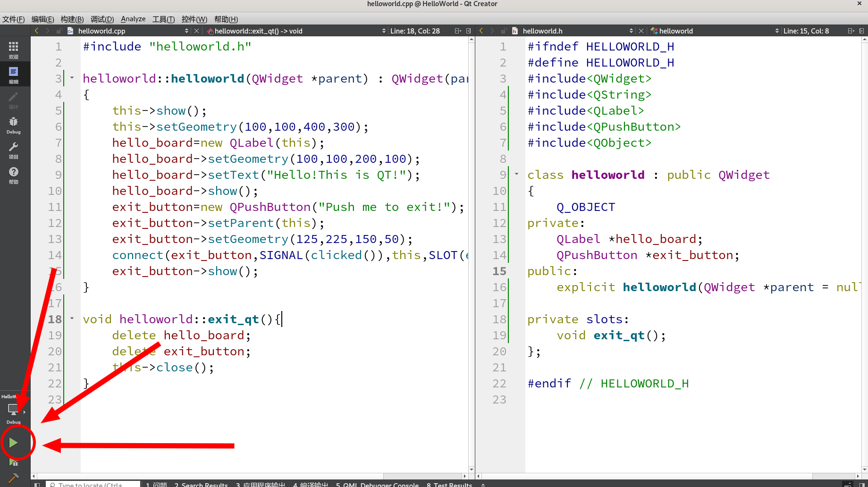
Task: Open the HelloWorld kit selector monitor icon
Action: tap(13, 409)
